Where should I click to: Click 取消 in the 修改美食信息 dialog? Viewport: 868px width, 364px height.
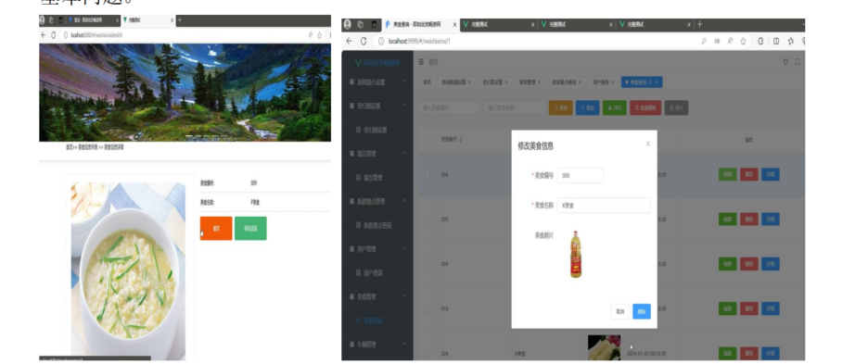pos(620,311)
